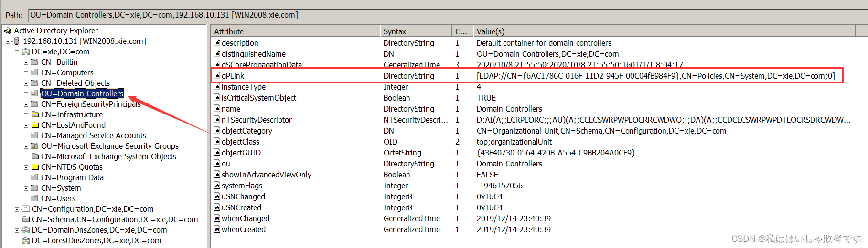Click the attribute icon beside distinguishedName

pyautogui.click(x=217, y=54)
